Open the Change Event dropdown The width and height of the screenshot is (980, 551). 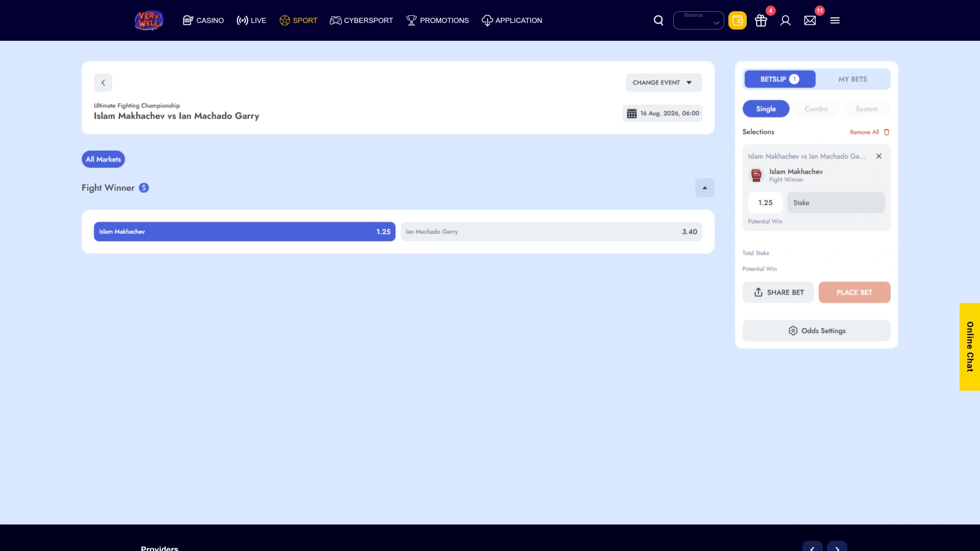point(664,83)
